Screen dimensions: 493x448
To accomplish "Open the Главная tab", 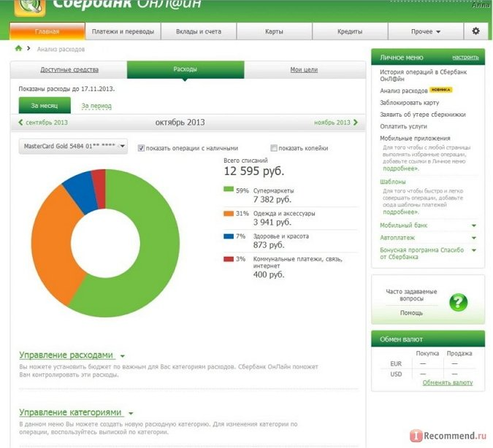I will click(x=47, y=31).
